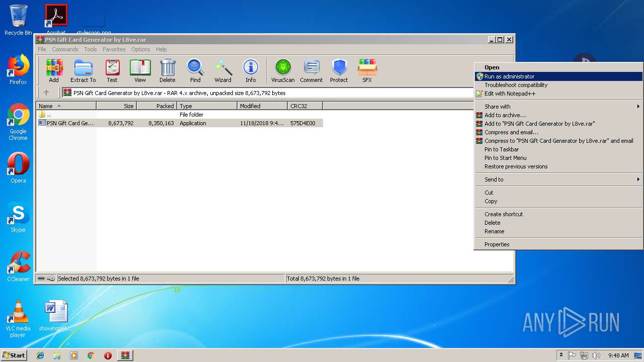
Task: Click the Add toolbar icon in WinRAR
Action: pos(54,70)
